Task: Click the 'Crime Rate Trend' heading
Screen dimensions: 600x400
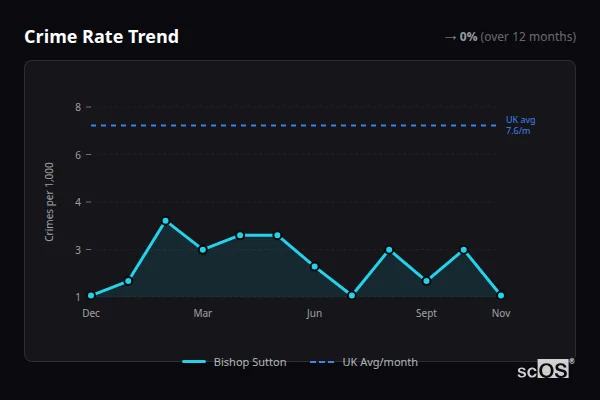Action: 101,37
